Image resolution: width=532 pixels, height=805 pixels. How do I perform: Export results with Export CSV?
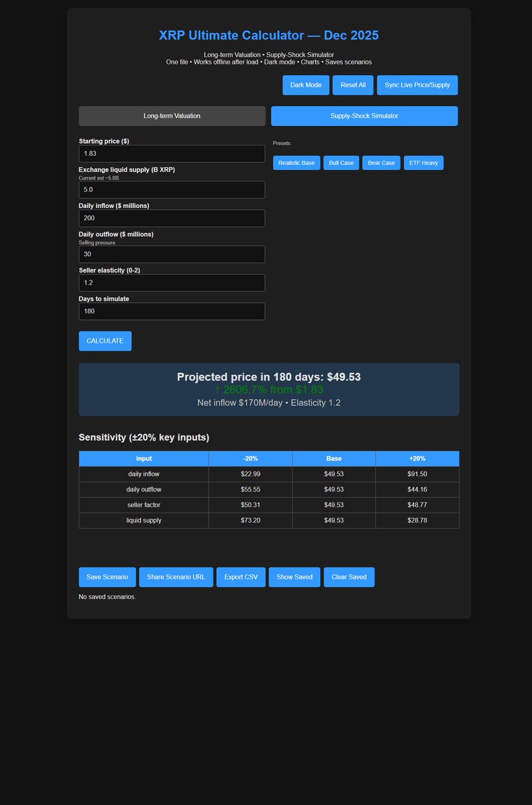(241, 577)
